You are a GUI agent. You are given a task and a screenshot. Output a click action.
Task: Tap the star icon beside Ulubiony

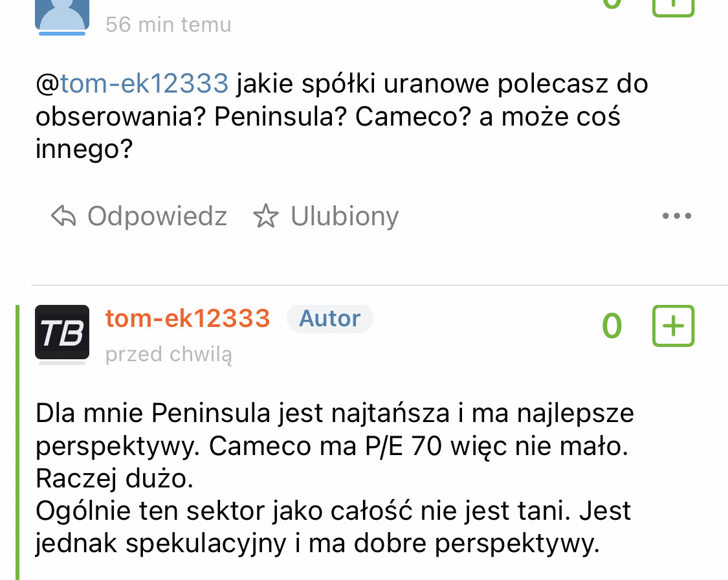point(265,216)
